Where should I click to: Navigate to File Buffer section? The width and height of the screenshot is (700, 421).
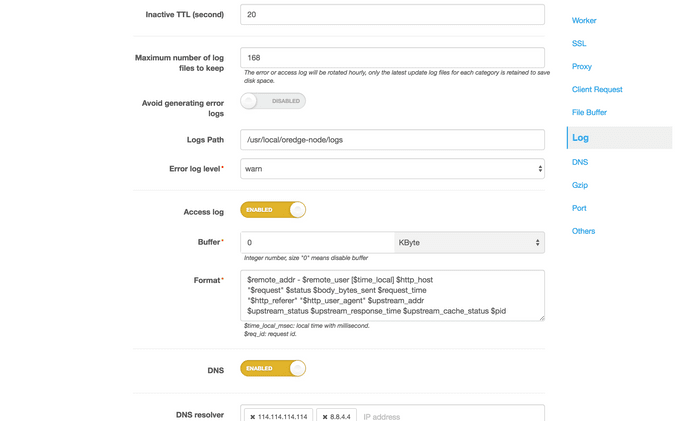(x=589, y=113)
